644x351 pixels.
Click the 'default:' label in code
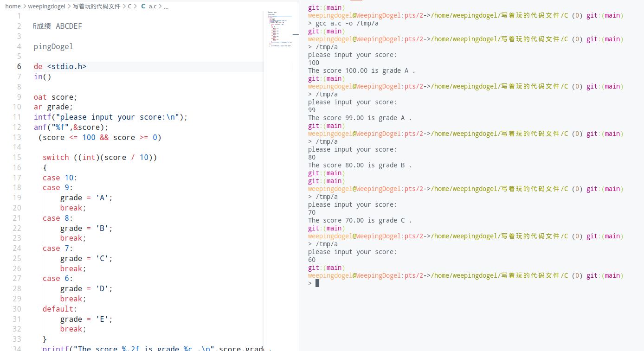point(60,309)
